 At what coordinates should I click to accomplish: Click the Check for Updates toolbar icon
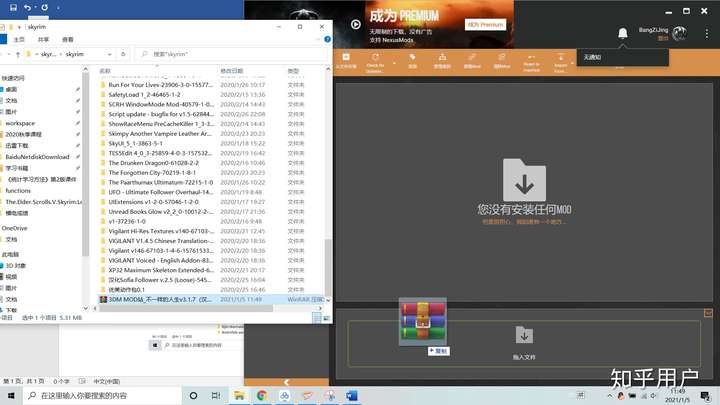375,62
